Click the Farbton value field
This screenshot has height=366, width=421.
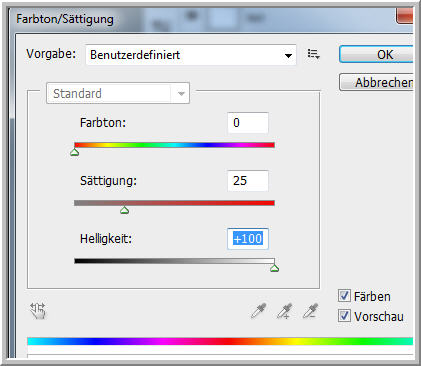pos(248,123)
